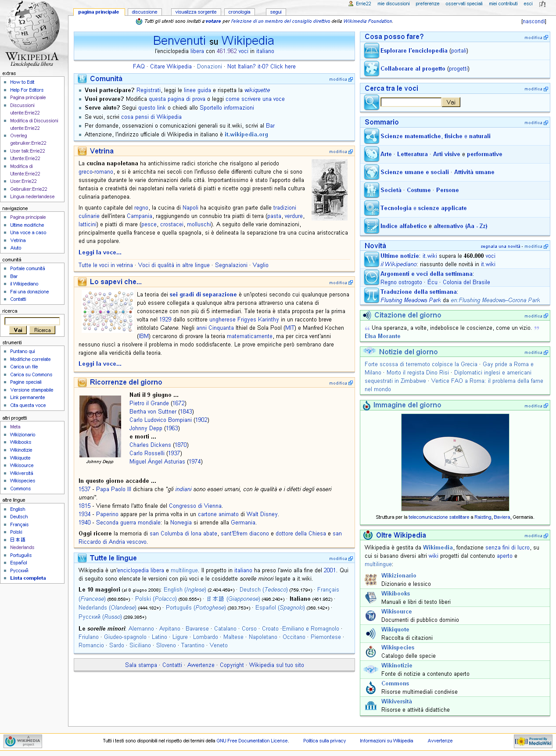Click GNU Free Documentation License footer link
Screen dimensions: 556x756
click(252, 741)
